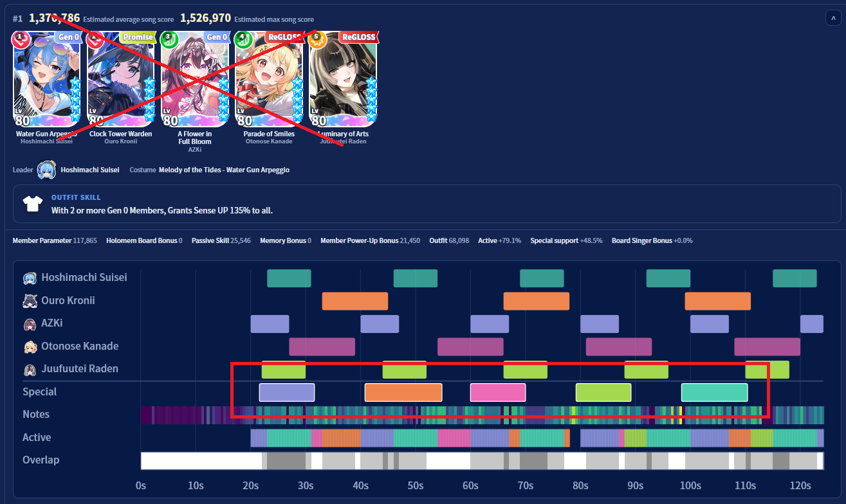Click the estimated average score 1,370,786
Screen dimensions: 846x504
tap(55, 18)
